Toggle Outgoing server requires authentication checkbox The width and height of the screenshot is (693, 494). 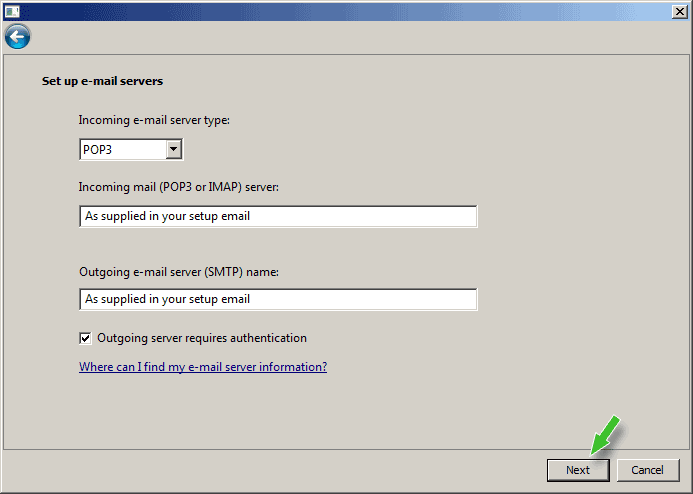pos(86,338)
